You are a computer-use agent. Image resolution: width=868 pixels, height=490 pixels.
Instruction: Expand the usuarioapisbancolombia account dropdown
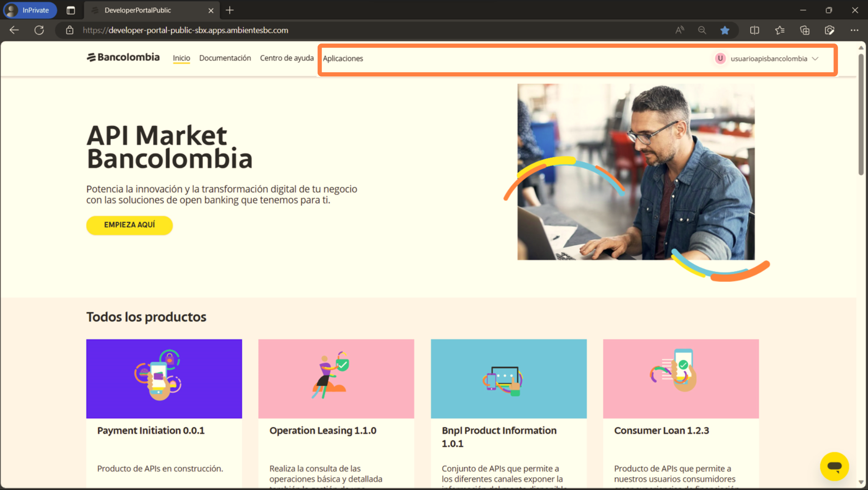click(815, 59)
